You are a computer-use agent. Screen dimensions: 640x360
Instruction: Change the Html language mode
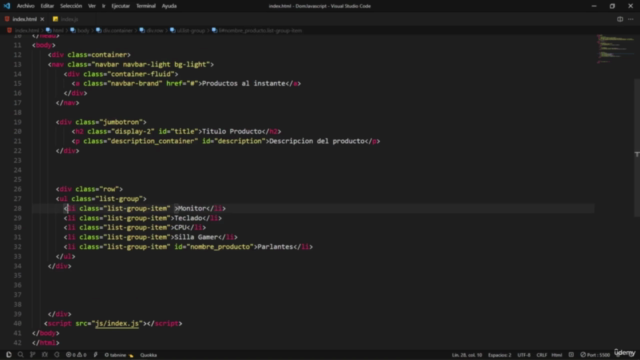(557, 355)
